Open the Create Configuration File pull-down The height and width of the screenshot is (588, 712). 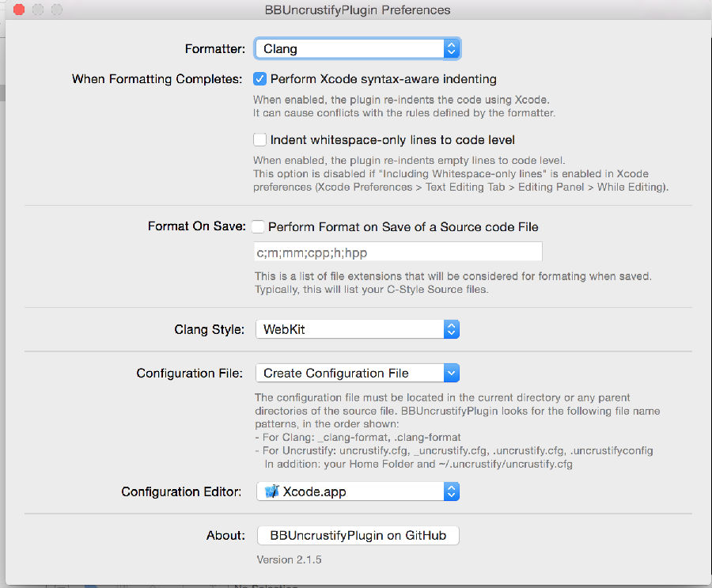tap(358, 373)
